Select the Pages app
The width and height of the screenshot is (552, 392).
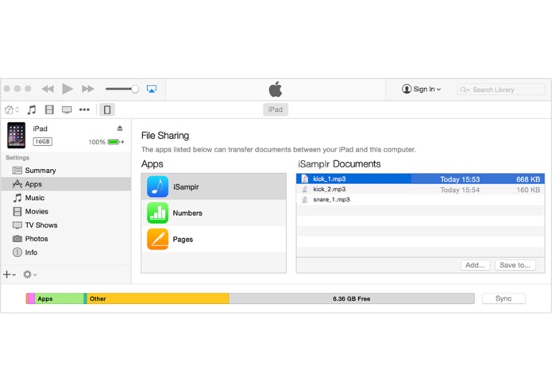(214, 240)
